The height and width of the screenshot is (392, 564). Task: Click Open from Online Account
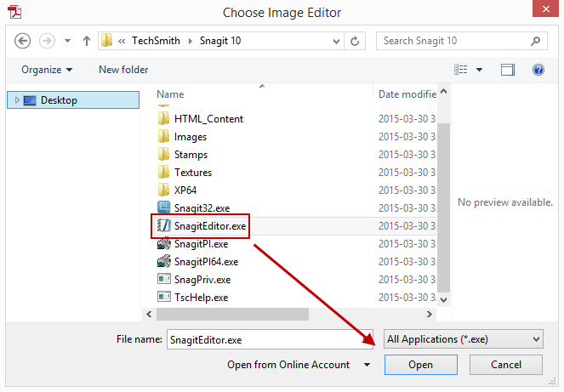pos(288,365)
